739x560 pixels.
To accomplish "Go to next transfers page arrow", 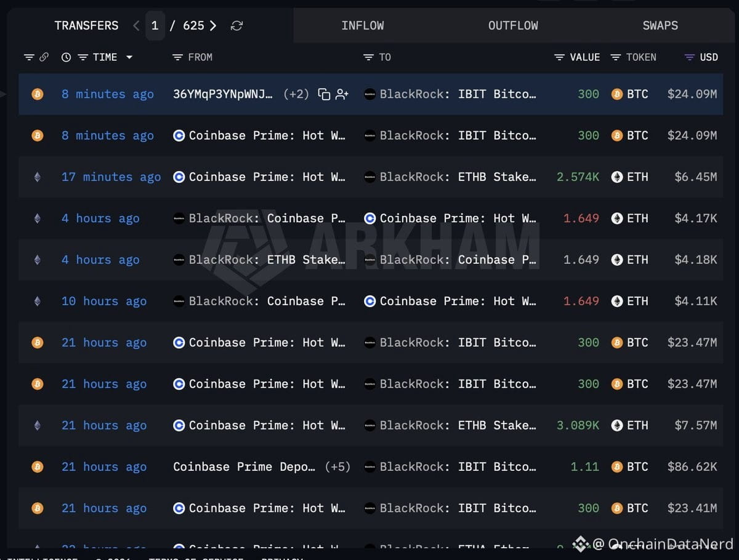I will [x=213, y=26].
